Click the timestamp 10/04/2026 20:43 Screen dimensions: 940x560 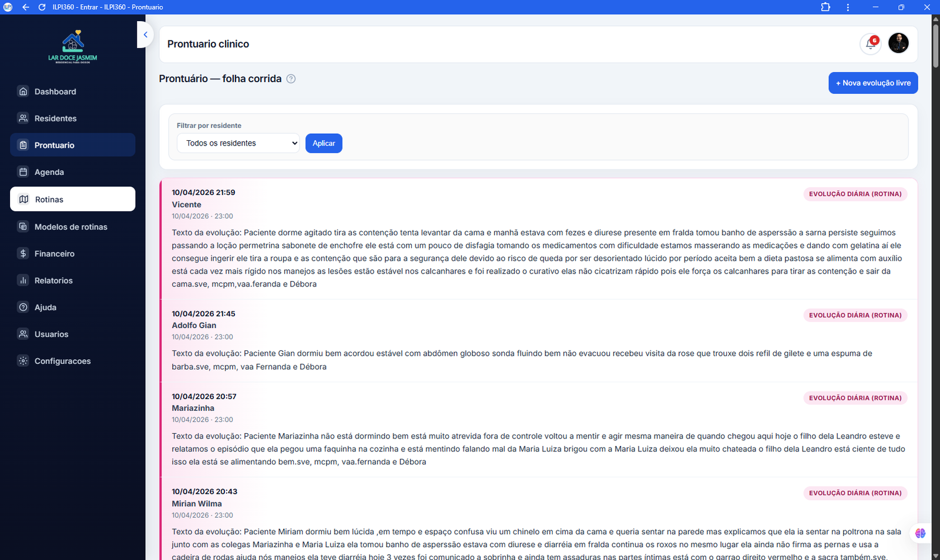point(204,491)
